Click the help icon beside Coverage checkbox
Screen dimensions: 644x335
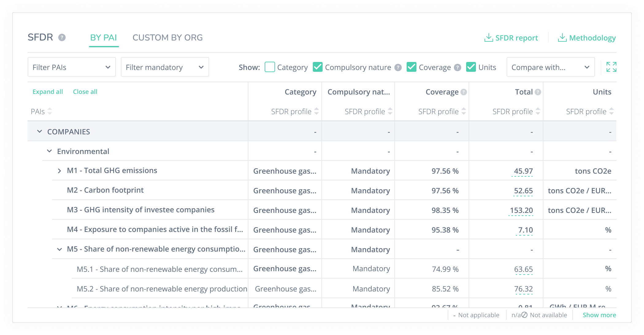(x=458, y=67)
